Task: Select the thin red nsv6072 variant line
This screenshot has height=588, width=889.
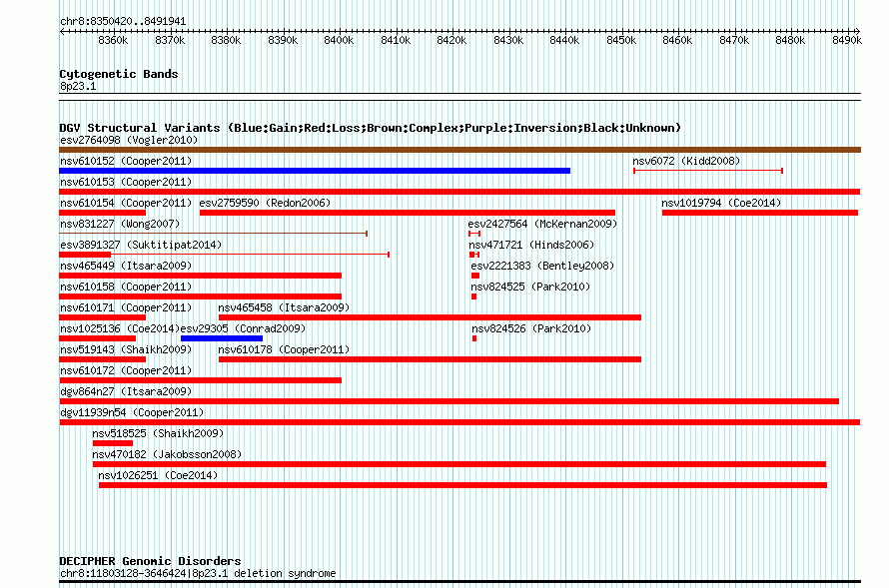Action: [708, 171]
